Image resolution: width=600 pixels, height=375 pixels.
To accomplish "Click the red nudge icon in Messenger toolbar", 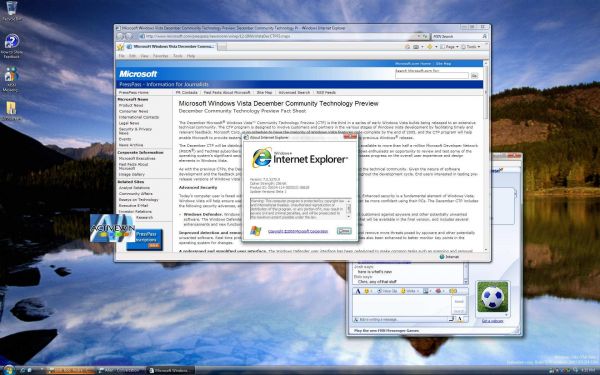I will tap(439, 291).
